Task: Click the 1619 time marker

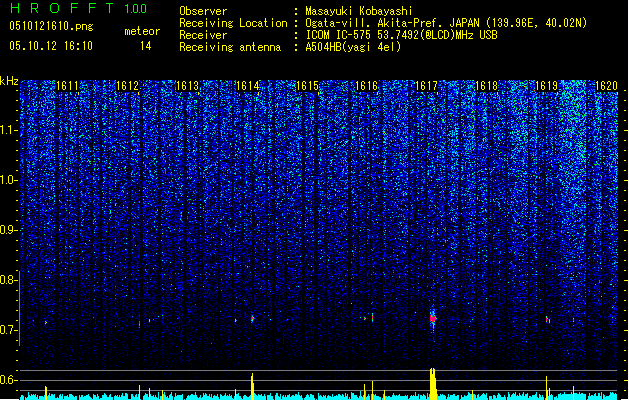Action: [x=546, y=86]
